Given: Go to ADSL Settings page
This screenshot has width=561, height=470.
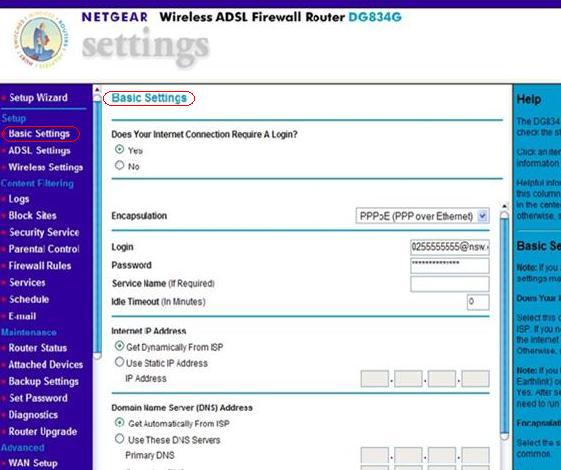Looking at the screenshot, I should [x=39, y=151].
